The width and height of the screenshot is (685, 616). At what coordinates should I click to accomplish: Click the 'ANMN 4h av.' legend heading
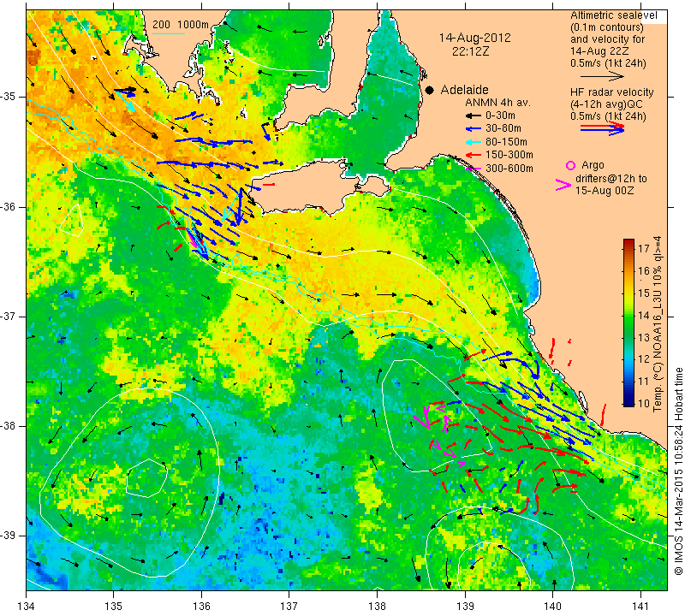[497, 103]
